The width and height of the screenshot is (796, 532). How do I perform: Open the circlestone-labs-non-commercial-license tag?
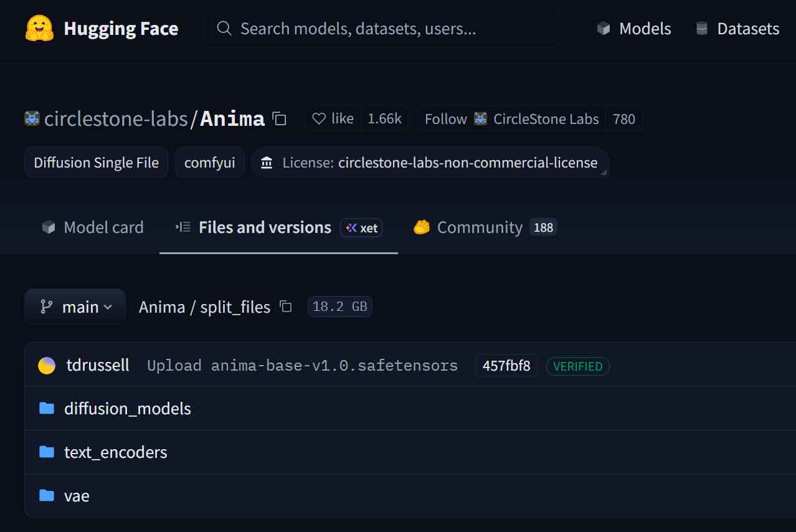pos(430,163)
